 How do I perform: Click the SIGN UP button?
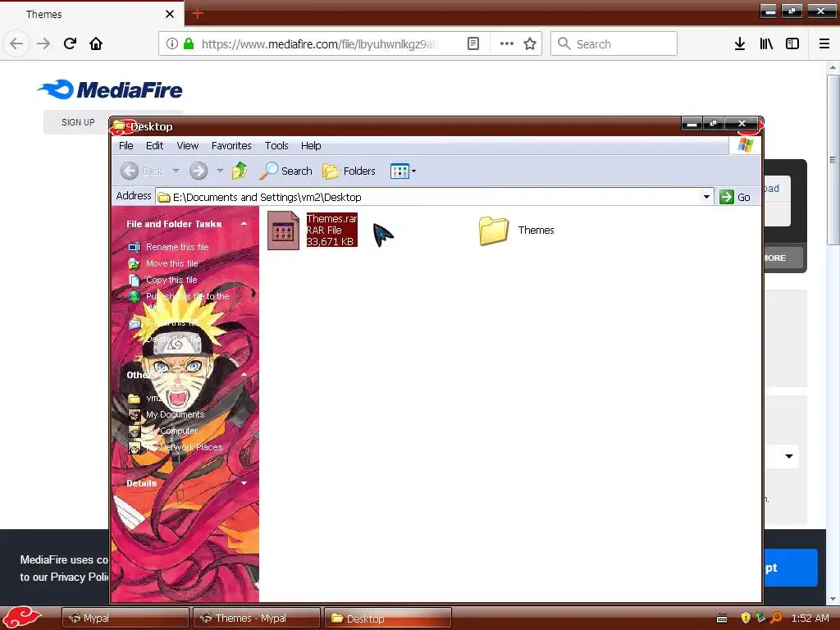pyautogui.click(x=78, y=122)
